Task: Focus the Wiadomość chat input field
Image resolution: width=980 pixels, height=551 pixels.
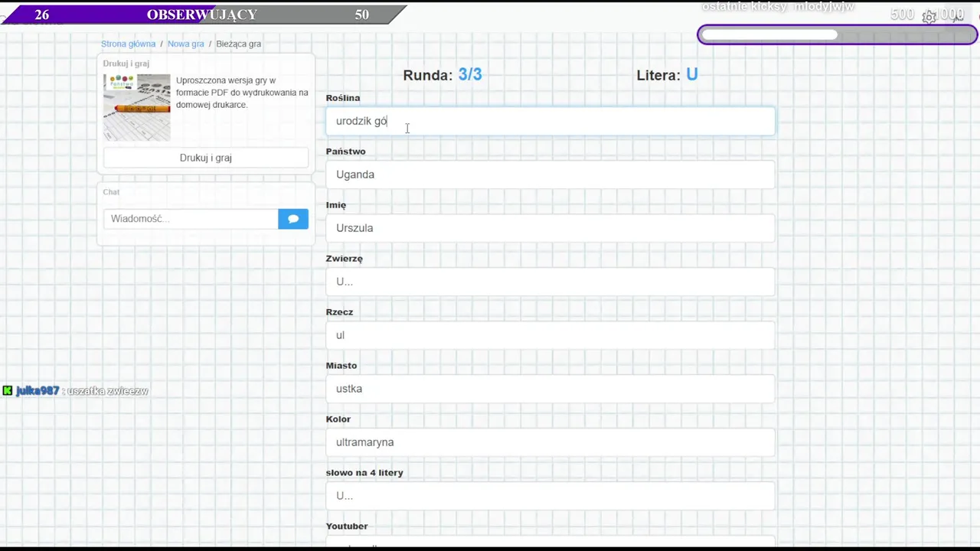Action: [x=191, y=219]
